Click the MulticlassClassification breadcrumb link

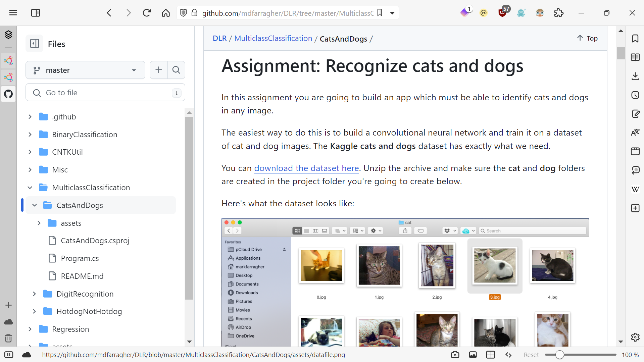click(x=273, y=39)
